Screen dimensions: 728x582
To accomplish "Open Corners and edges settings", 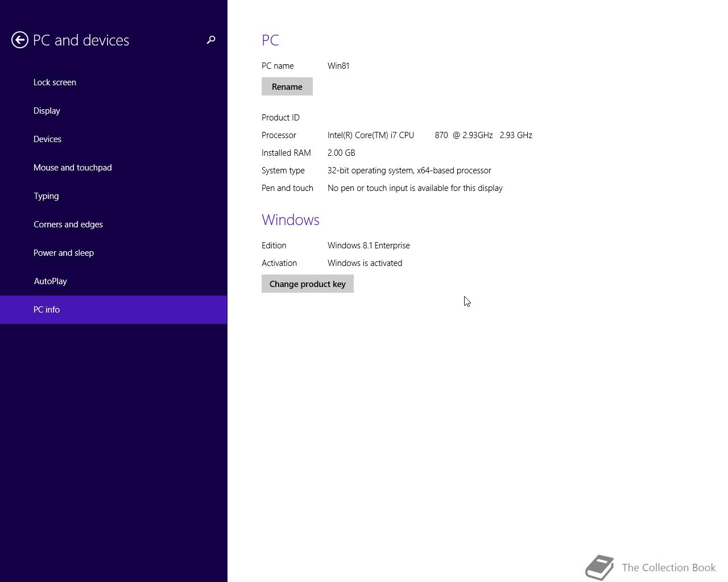I will pyautogui.click(x=113, y=225).
